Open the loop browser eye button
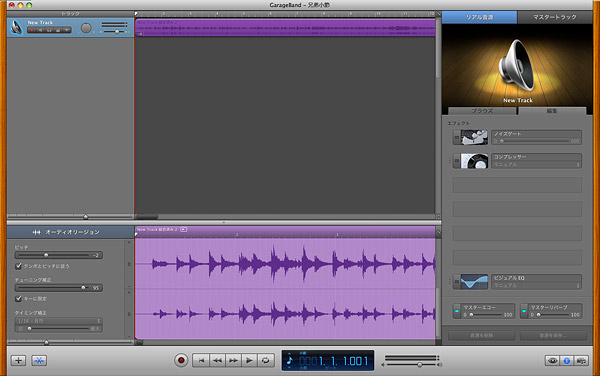This screenshot has width=600, height=376. point(552,360)
